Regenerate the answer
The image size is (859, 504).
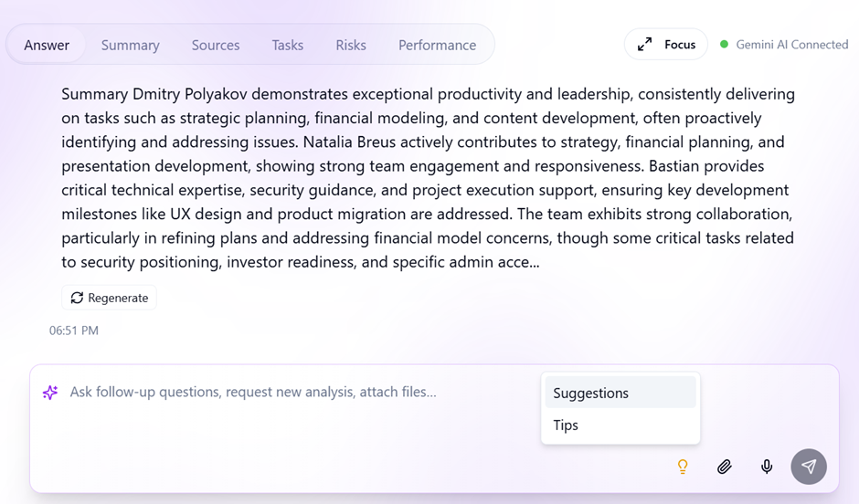(x=110, y=298)
